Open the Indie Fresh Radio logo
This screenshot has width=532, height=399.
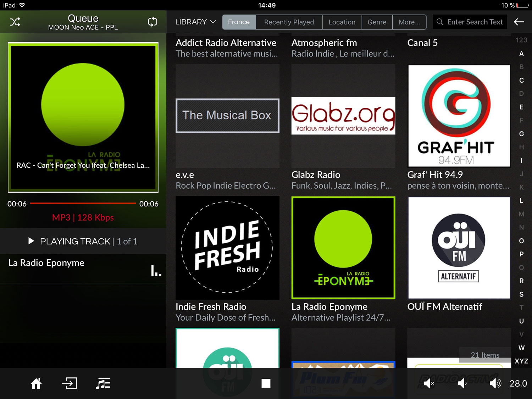[227, 248]
